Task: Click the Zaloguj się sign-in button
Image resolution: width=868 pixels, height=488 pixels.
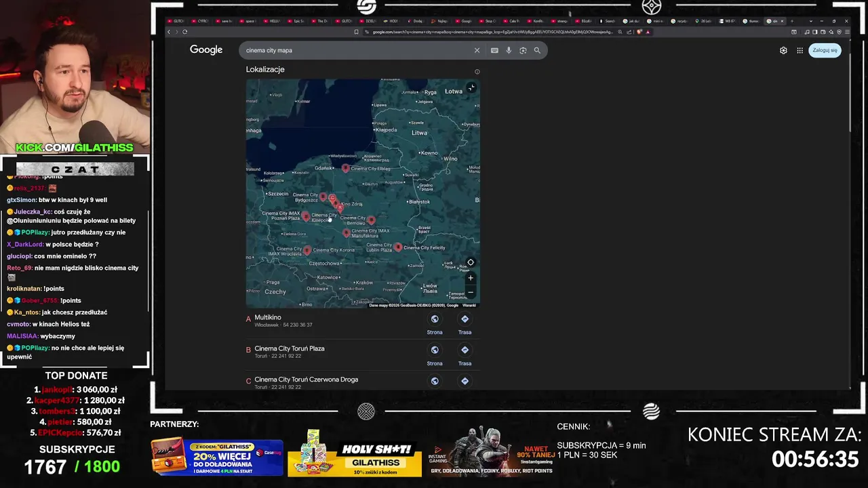Action: (x=825, y=50)
